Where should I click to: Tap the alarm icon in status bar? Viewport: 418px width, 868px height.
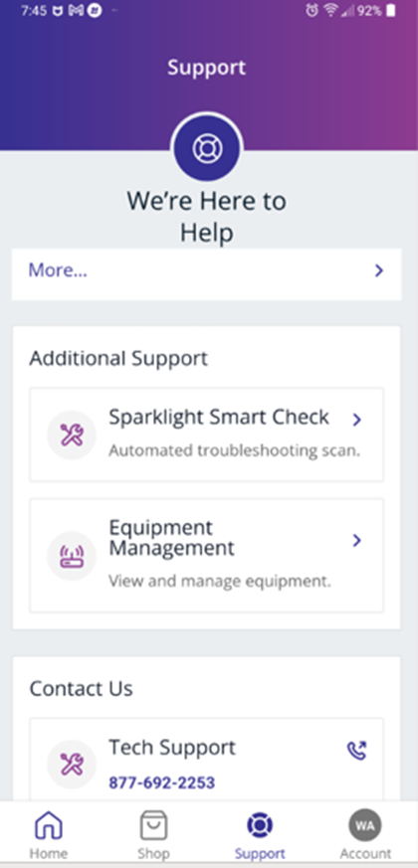[312, 11]
